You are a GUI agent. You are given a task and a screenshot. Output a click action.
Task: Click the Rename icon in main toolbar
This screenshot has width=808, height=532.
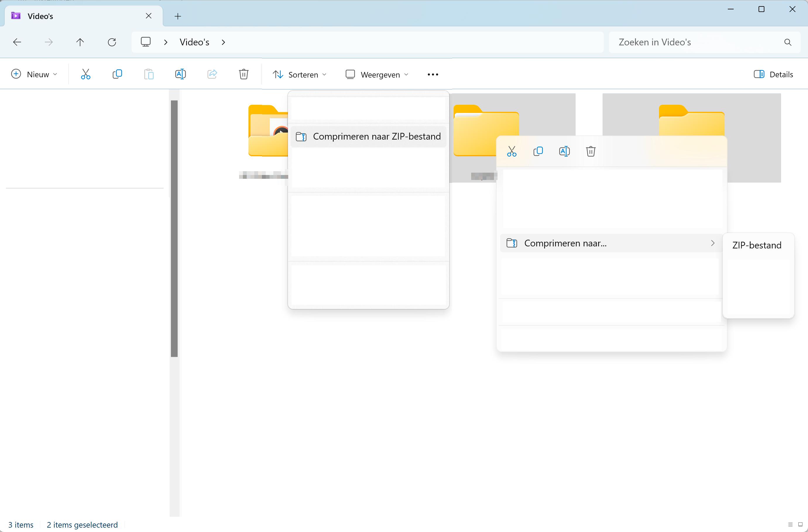tap(180, 74)
